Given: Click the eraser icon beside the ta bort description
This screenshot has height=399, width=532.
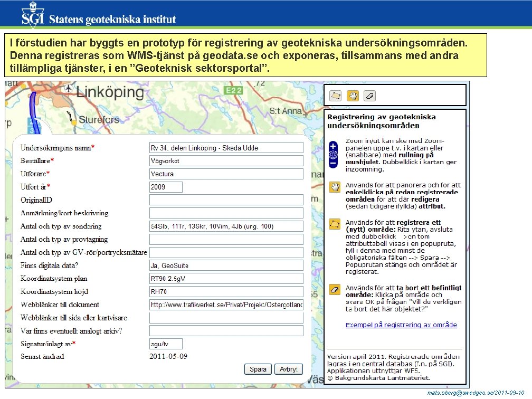Looking at the screenshot, I should coord(335,290).
